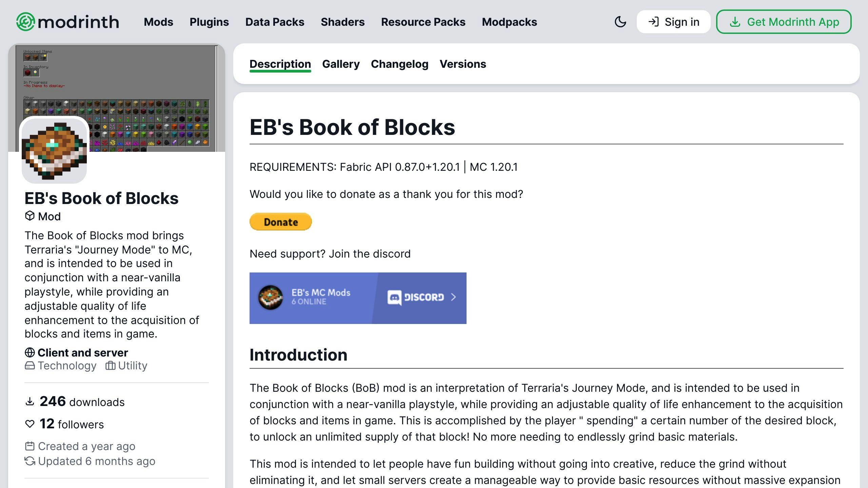Click the download icon in Get Modrinth App
This screenshot has width=868, height=488.
735,22
